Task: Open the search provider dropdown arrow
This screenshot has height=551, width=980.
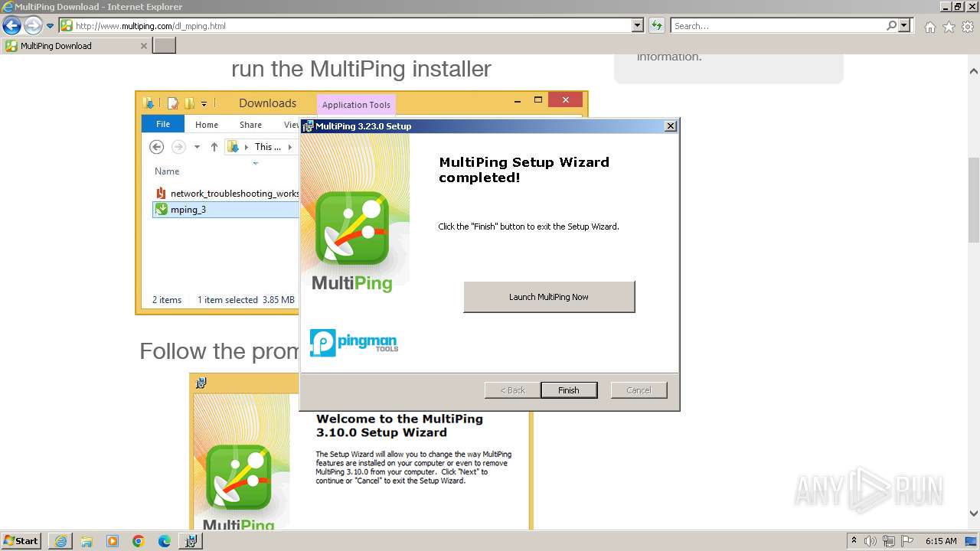Action: pyautogui.click(x=904, y=26)
